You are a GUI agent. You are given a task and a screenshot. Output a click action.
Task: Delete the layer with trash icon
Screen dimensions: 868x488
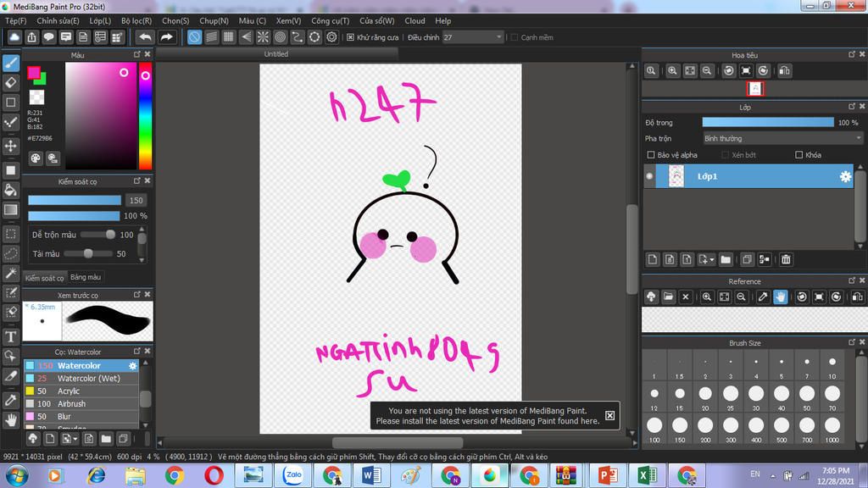tap(786, 259)
